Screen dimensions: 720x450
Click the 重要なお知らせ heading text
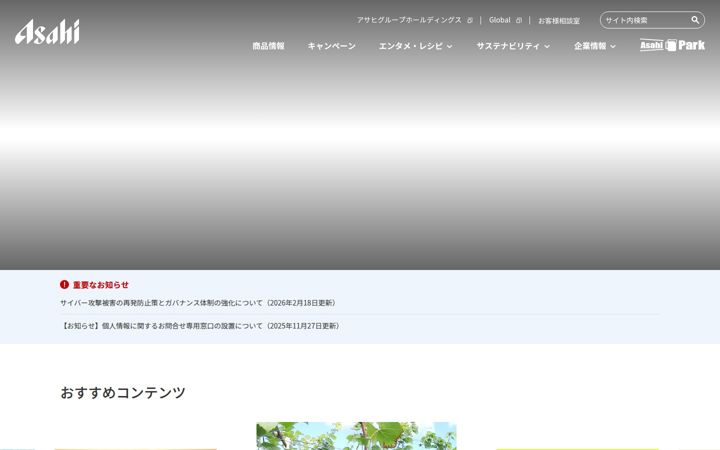tap(101, 285)
